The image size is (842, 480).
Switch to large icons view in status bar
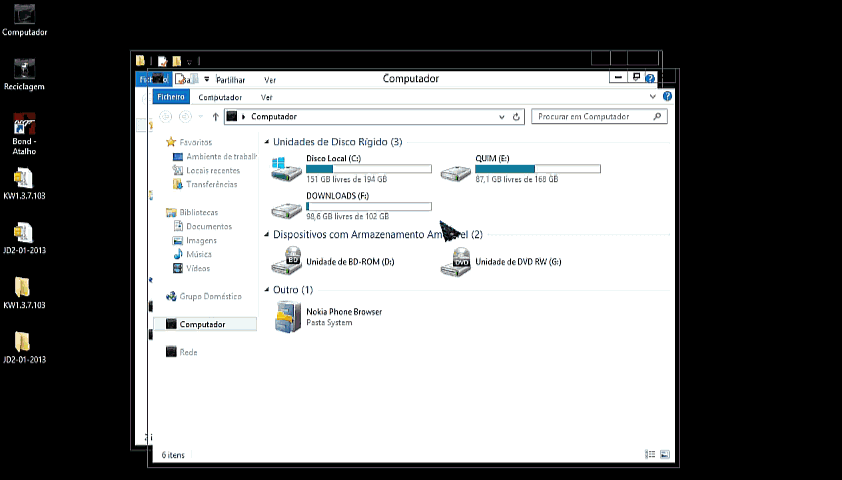pyautogui.click(x=664, y=455)
